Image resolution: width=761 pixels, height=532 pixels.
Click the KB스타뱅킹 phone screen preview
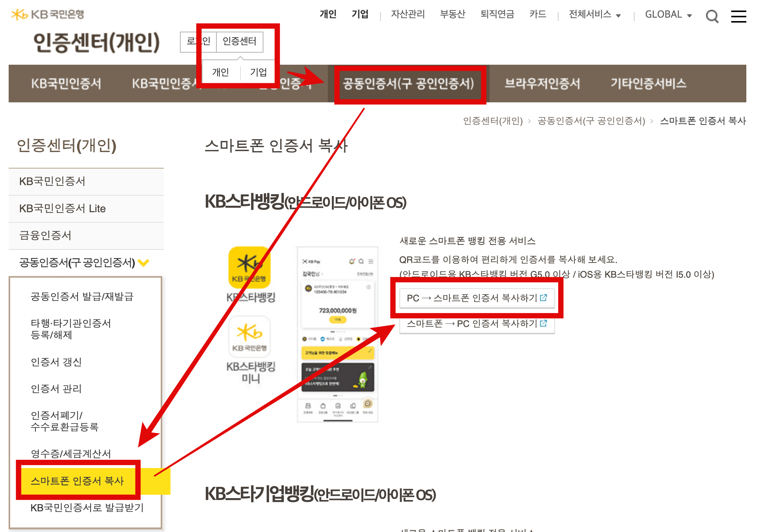[x=338, y=334]
